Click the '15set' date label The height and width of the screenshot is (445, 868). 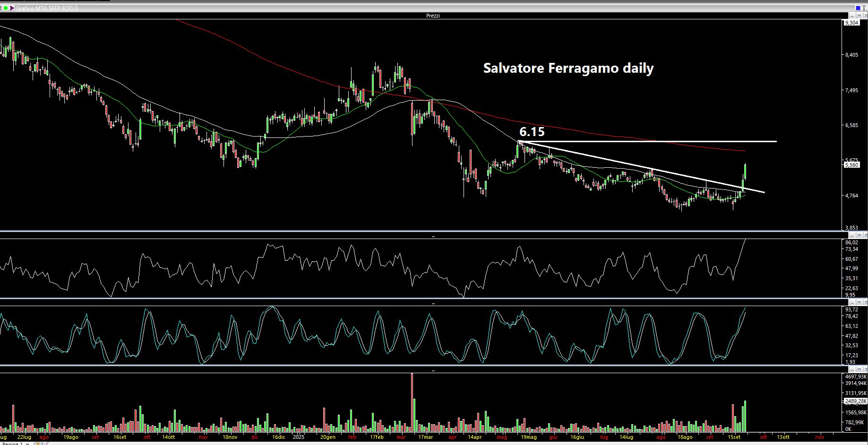(733, 437)
